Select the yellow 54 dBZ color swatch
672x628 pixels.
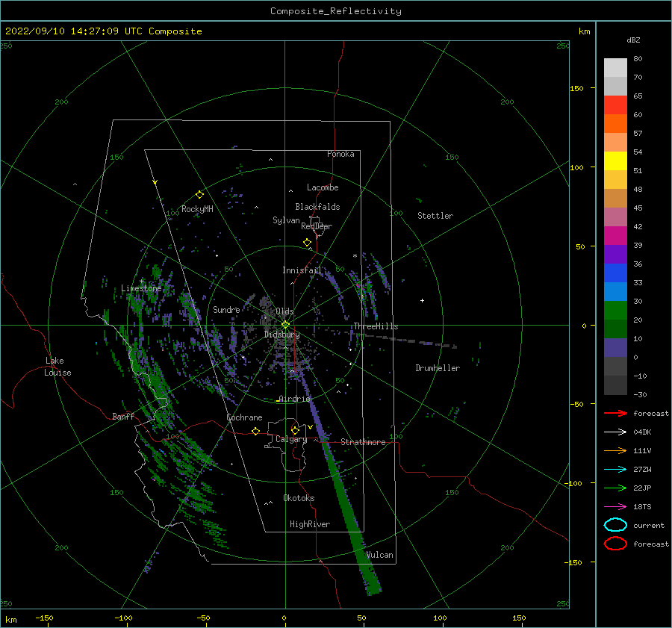(x=615, y=161)
